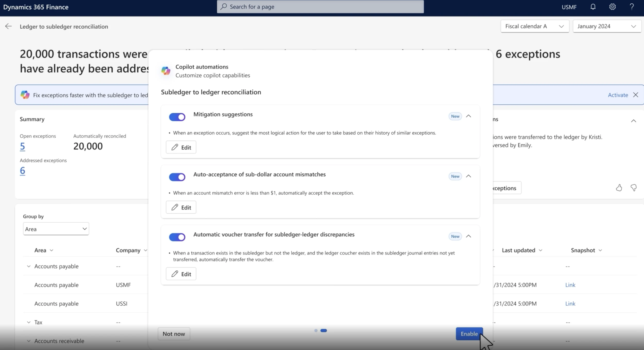
Task: Toggle Automatic voucher transfer switch
Action: point(177,237)
